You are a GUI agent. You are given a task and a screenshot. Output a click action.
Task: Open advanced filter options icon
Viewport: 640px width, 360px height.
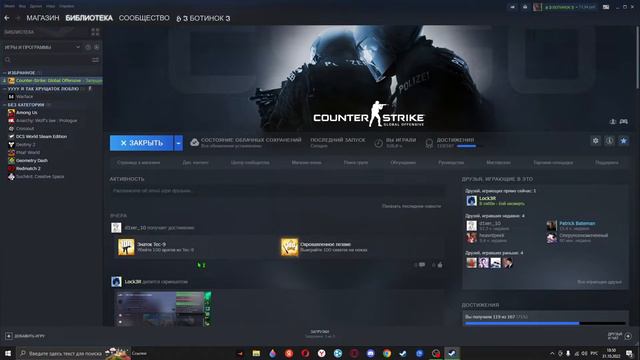pyautogui.click(x=96, y=60)
